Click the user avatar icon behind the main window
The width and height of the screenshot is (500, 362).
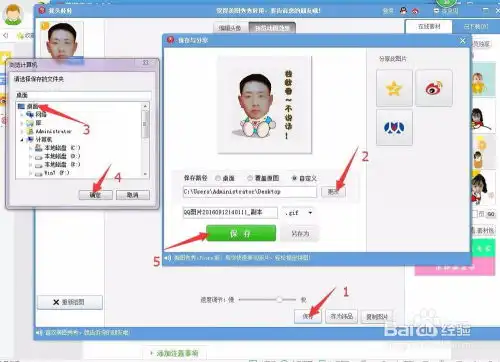point(13,14)
